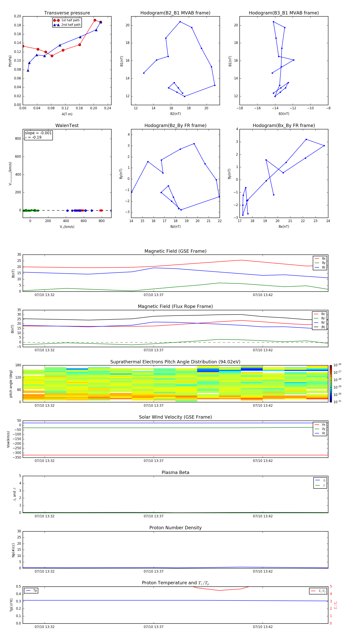Image resolution: width=351 pixels, height=644 pixels.
Task: Click the 'Pt(nPa)' y-axis label
Action: point(10,61)
